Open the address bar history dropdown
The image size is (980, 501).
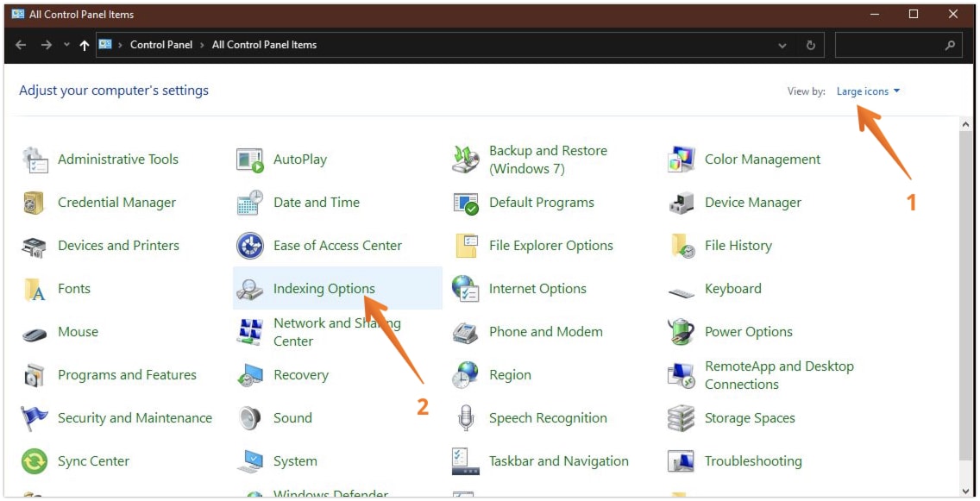pos(783,45)
